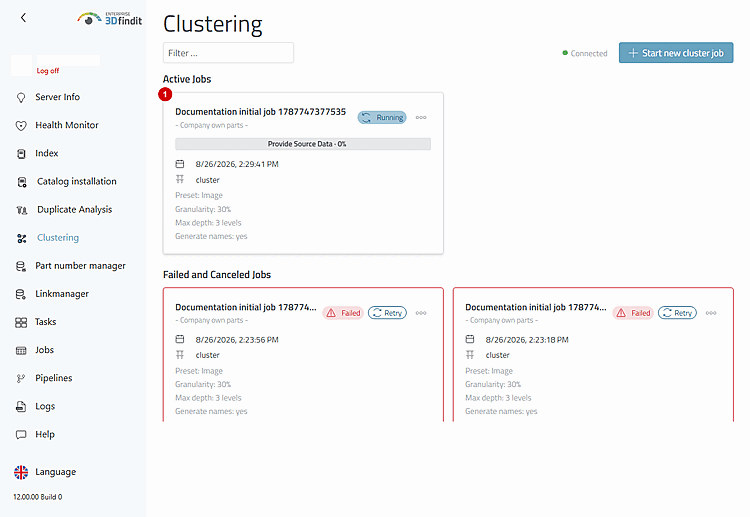Screen dimensions: 750x517
Task: Click the Part number manager icon
Action: (21, 266)
